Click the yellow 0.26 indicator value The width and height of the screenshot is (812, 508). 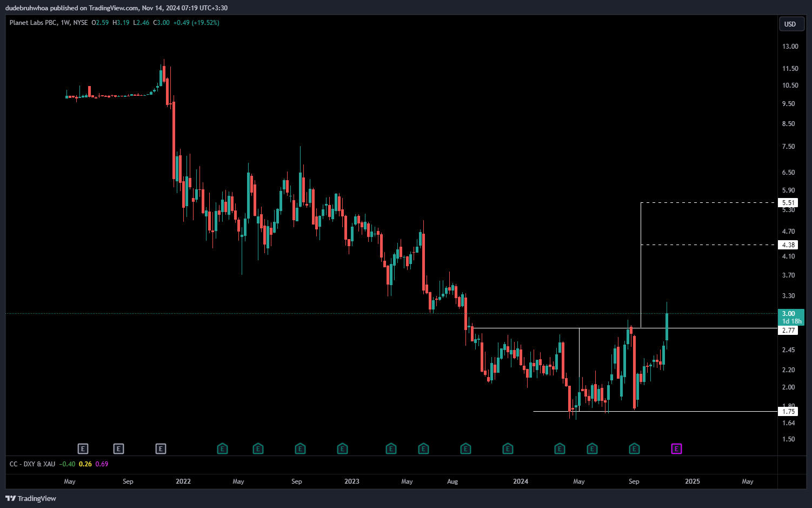tap(85, 464)
